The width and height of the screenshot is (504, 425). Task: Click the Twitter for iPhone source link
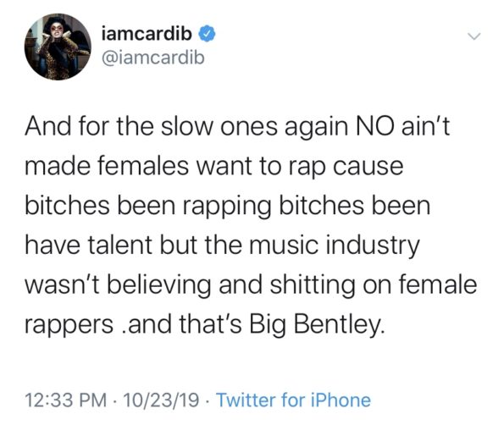[294, 400]
